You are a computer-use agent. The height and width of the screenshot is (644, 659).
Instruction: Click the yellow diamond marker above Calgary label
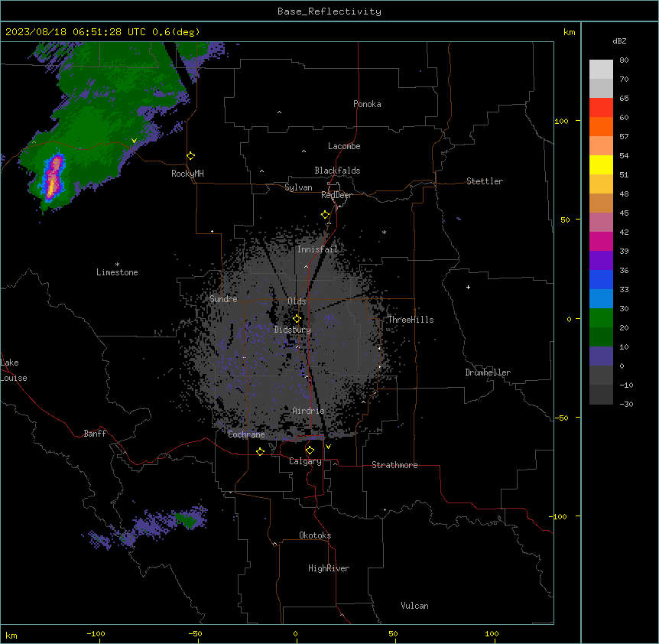(x=310, y=450)
